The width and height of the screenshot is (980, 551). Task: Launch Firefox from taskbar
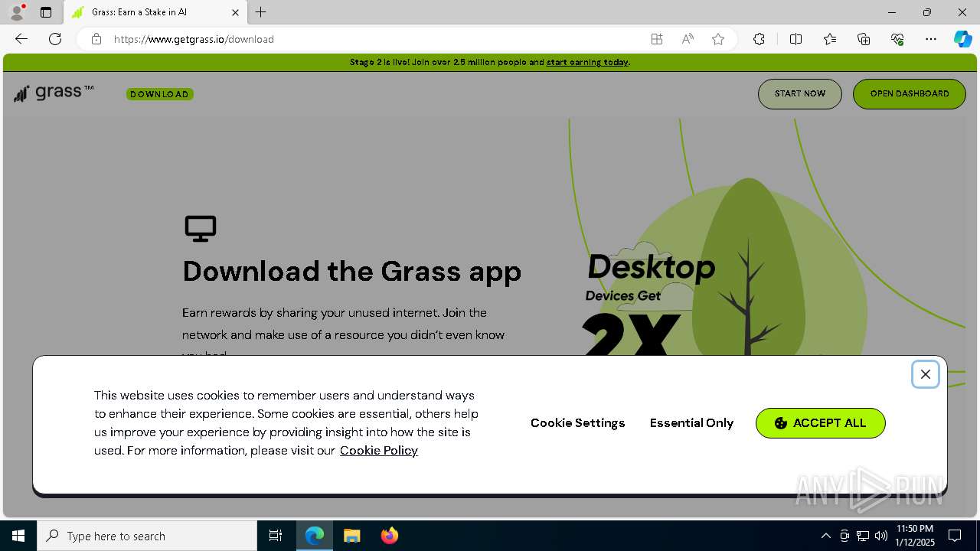pos(390,536)
